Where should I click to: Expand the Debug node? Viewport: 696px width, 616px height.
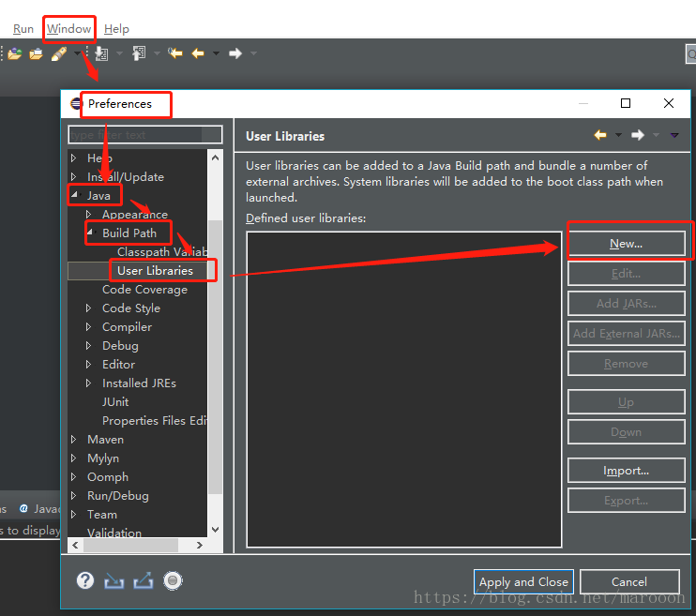pos(88,345)
